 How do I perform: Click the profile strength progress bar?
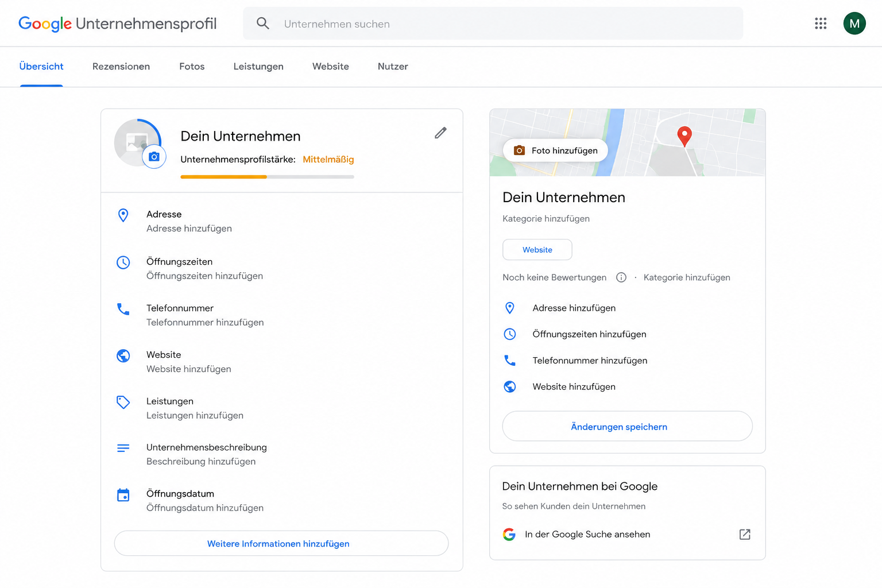pyautogui.click(x=267, y=177)
